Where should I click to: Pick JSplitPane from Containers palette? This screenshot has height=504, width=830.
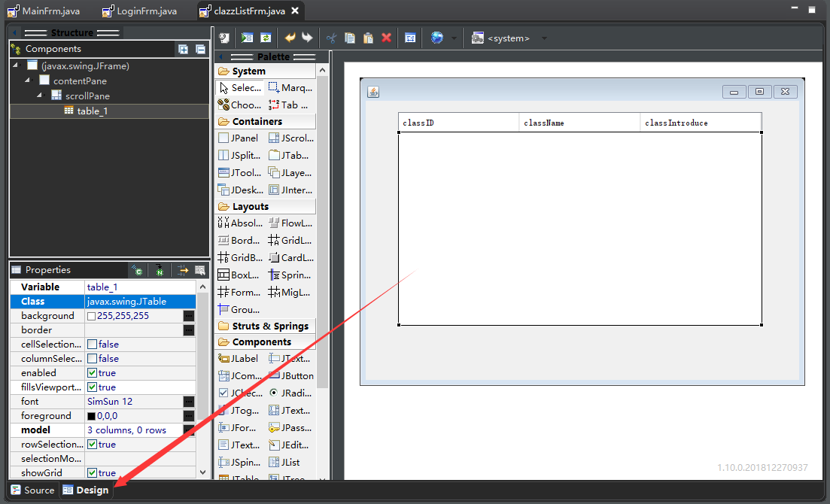coord(240,156)
